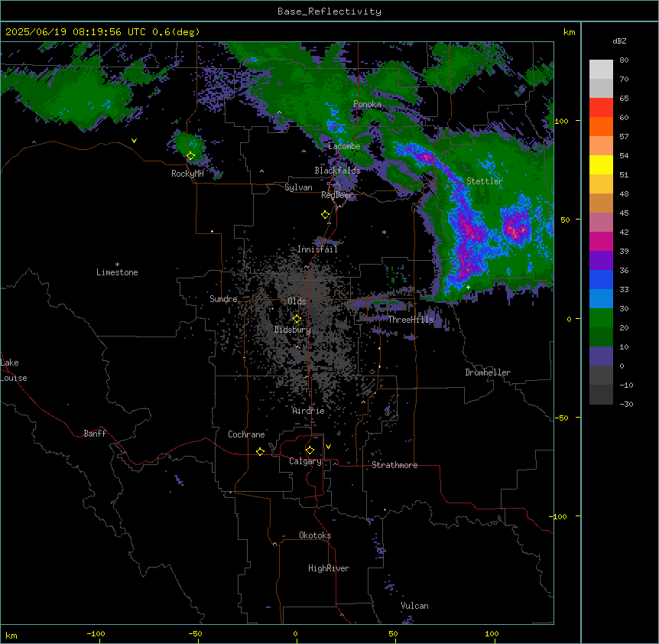Screen dimensions: 659x644
Task: Click the Ponoka town label
Action: pyautogui.click(x=367, y=104)
